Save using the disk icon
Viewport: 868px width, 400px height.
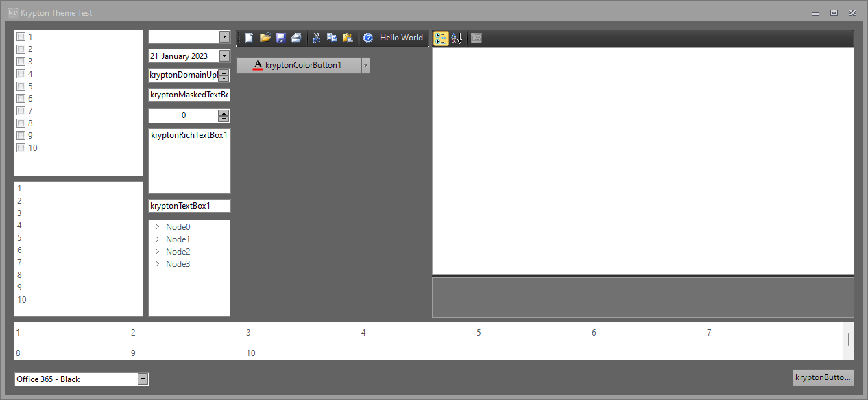click(x=280, y=38)
